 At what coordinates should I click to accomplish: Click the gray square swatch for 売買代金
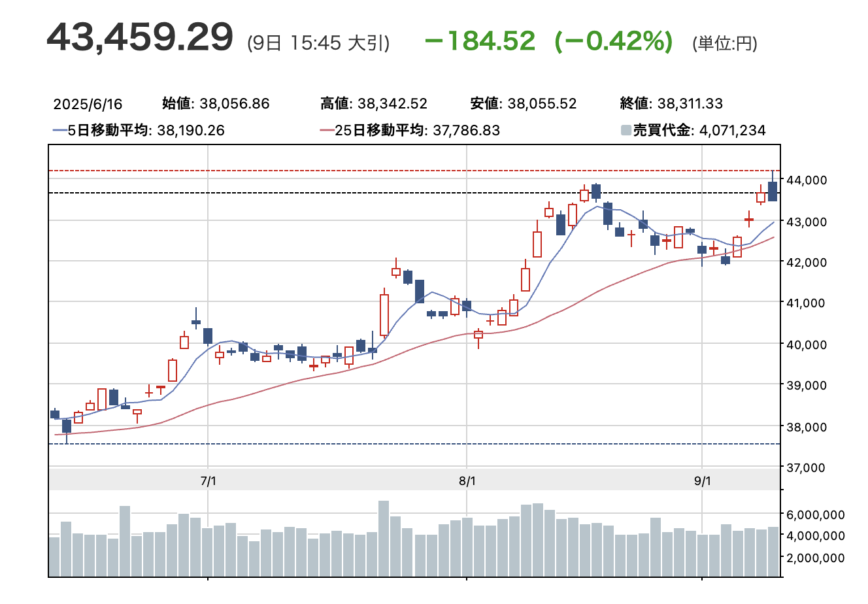[x=626, y=130]
